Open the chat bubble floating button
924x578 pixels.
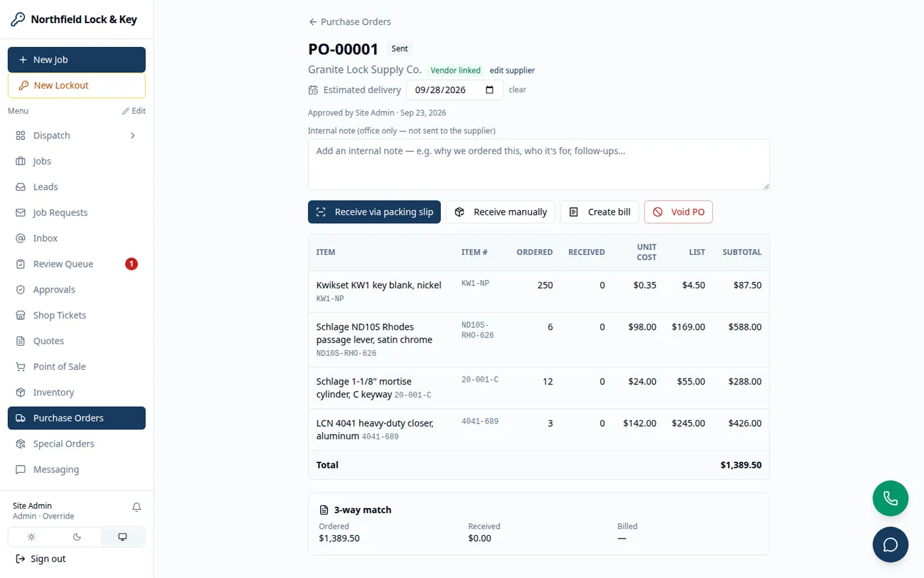[x=890, y=544]
